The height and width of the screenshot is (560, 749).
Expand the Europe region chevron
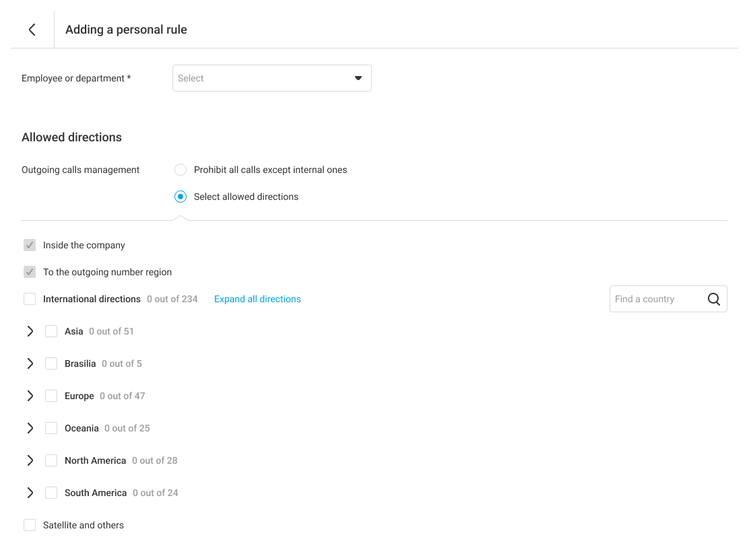30,396
